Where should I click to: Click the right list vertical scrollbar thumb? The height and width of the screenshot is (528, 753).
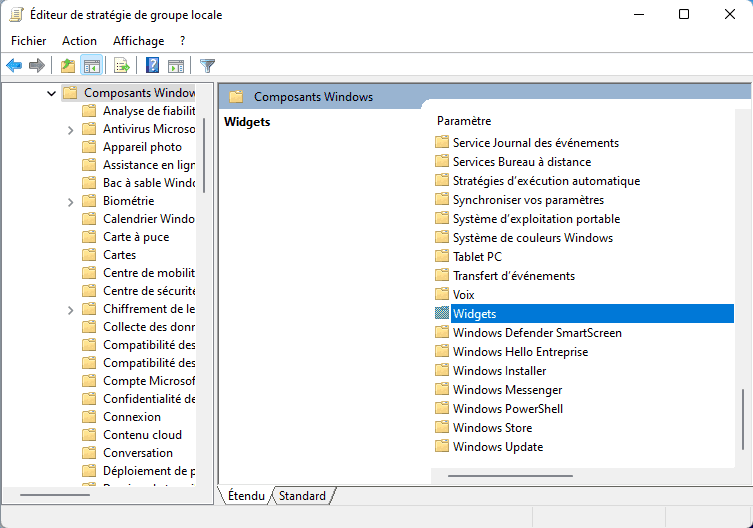pyautogui.click(x=743, y=419)
